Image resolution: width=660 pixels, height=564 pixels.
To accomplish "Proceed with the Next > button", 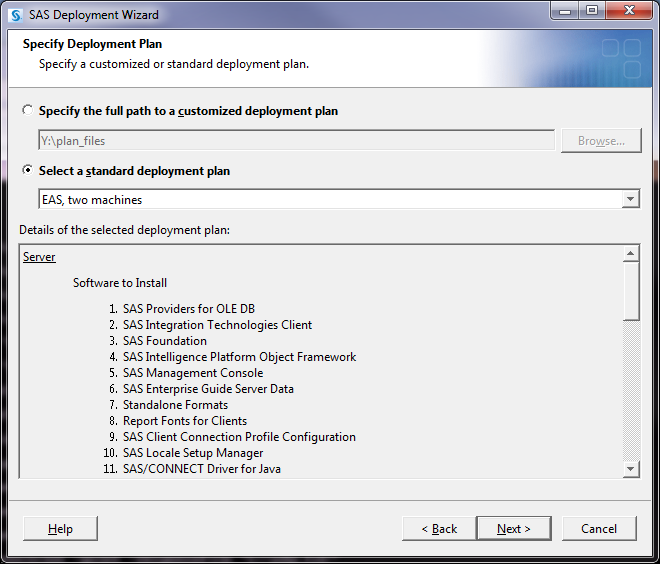I will pyautogui.click(x=514, y=529).
